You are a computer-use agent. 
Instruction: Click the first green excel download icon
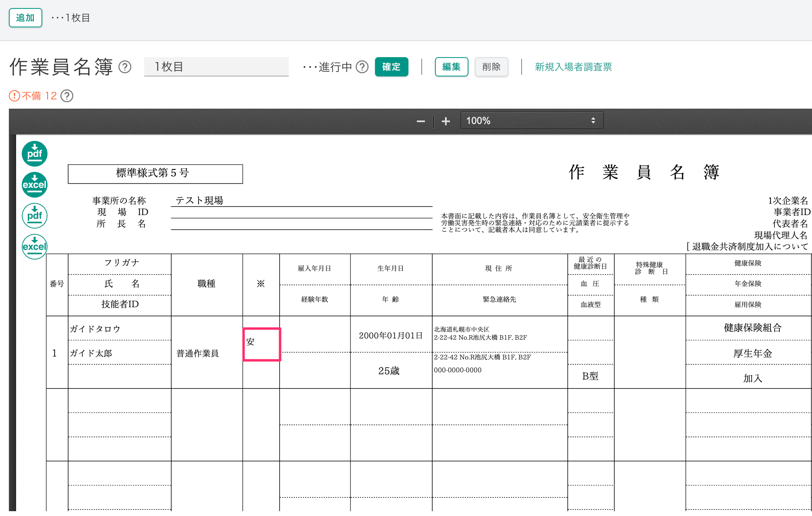tap(35, 185)
